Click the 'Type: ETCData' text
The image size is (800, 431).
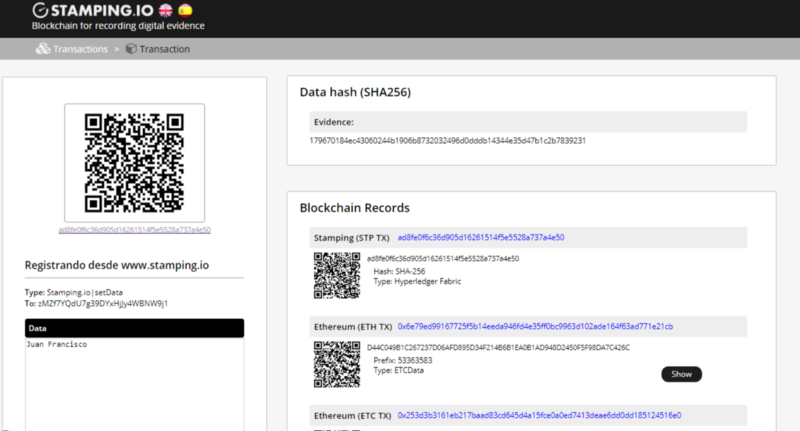pos(398,370)
